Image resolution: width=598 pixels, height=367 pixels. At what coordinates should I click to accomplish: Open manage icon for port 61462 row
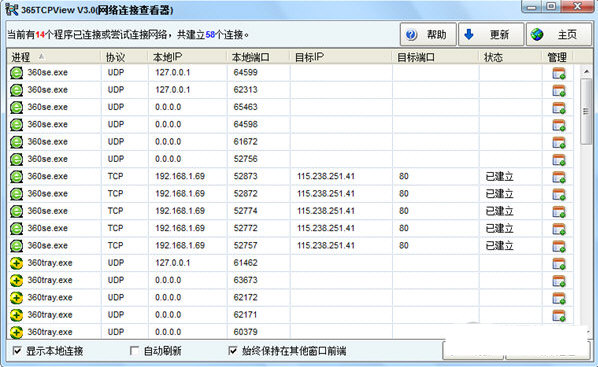559,263
